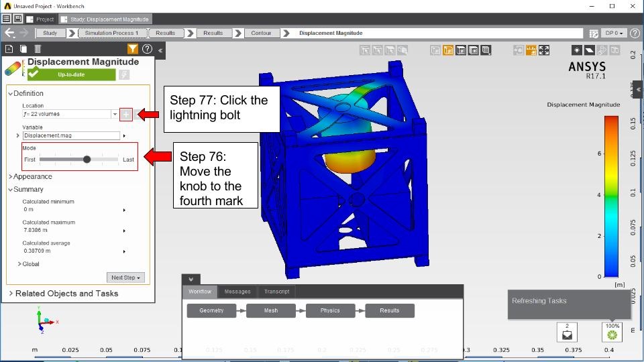Open the Transcript tab
644x362 pixels.
point(276,292)
